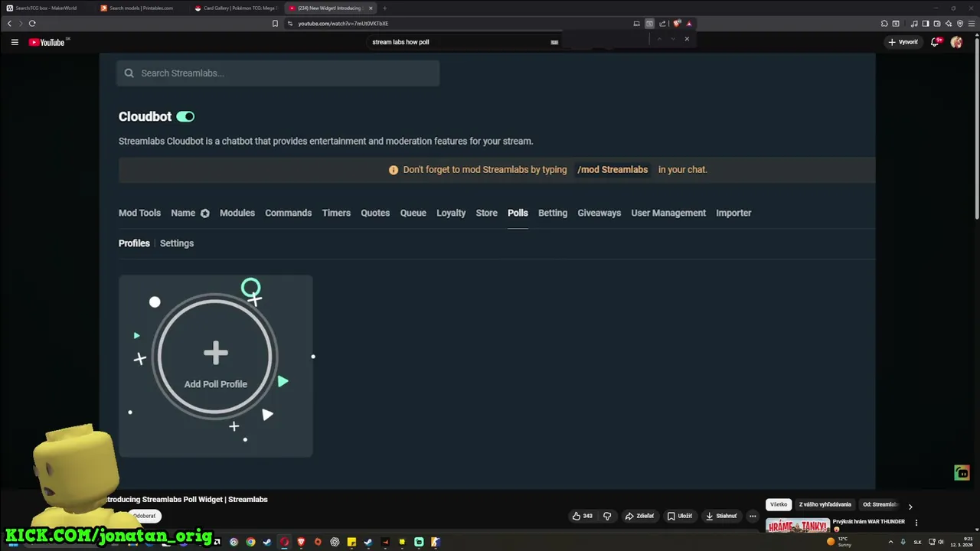Image resolution: width=980 pixels, height=551 pixels.
Task: Open the Name tab
Action: (183, 213)
